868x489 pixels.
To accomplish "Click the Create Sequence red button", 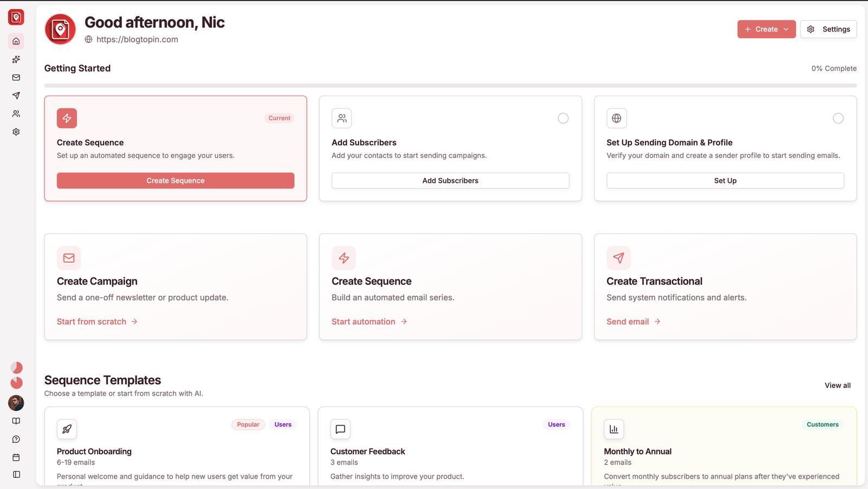I will click(175, 181).
